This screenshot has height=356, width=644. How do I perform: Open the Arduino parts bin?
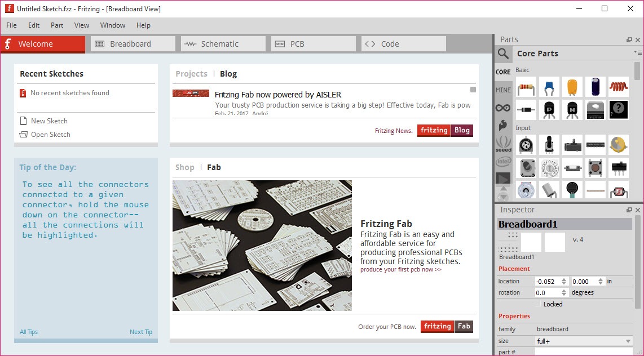click(503, 108)
